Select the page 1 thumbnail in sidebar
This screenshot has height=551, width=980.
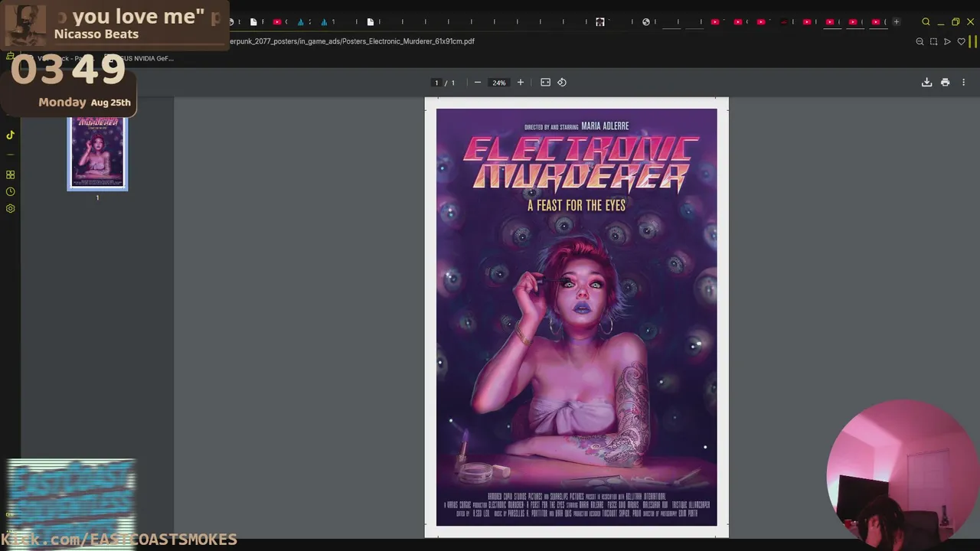[x=97, y=153]
